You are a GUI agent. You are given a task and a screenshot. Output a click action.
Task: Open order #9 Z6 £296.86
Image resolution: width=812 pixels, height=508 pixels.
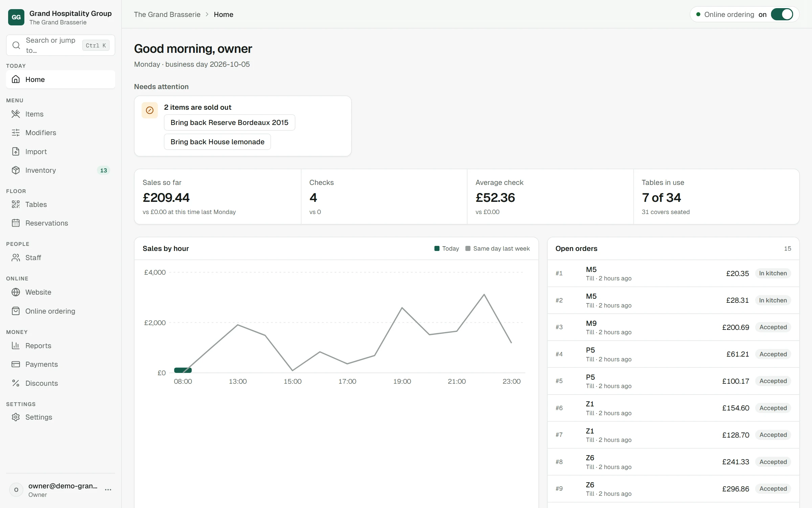[673, 489]
